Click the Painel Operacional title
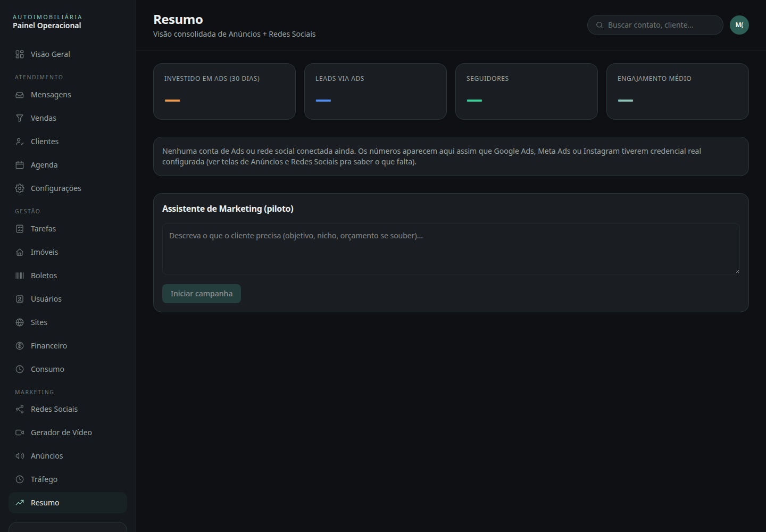The image size is (766, 532). coord(47,26)
